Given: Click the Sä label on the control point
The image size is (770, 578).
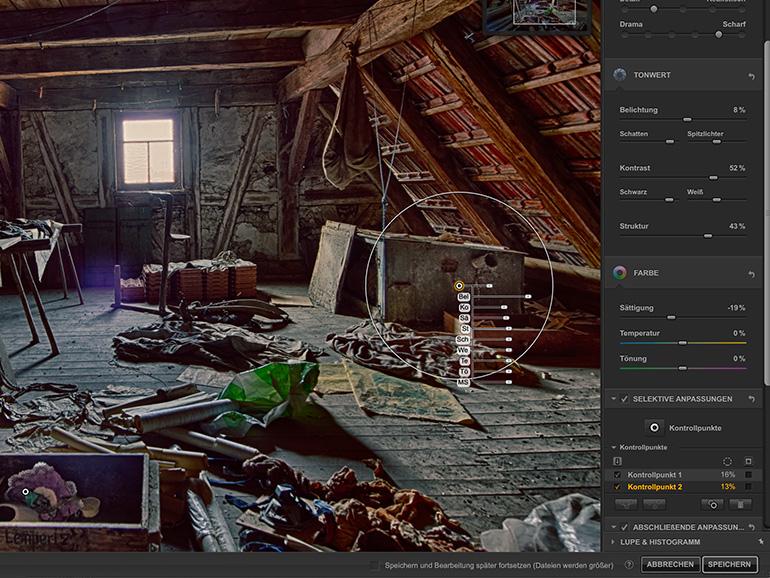Looking at the screenshot, I should (464, 318).
